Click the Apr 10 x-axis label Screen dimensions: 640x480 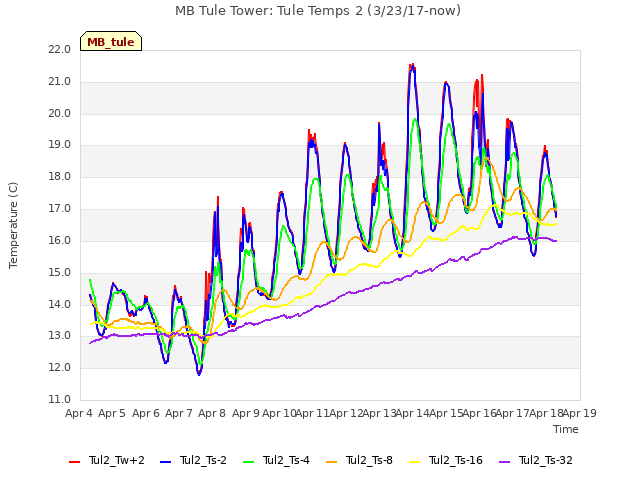[279, 413]
